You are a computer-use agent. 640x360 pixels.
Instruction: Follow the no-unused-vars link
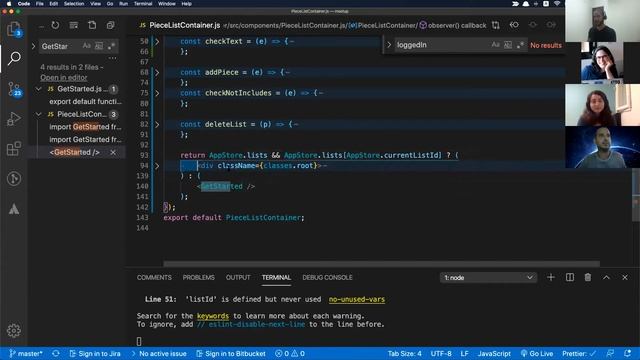[357, 299]
